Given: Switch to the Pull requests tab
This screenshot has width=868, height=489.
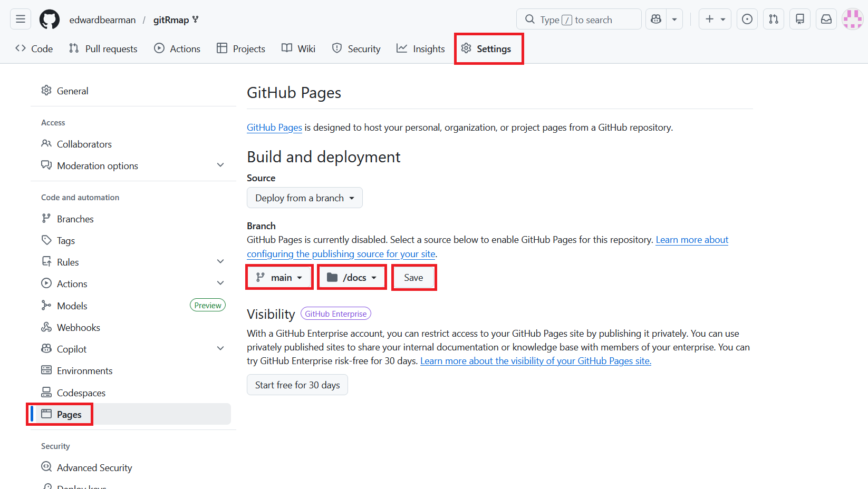Looking at the screenshot, I should pyautogui.click(x=103, y=49).
